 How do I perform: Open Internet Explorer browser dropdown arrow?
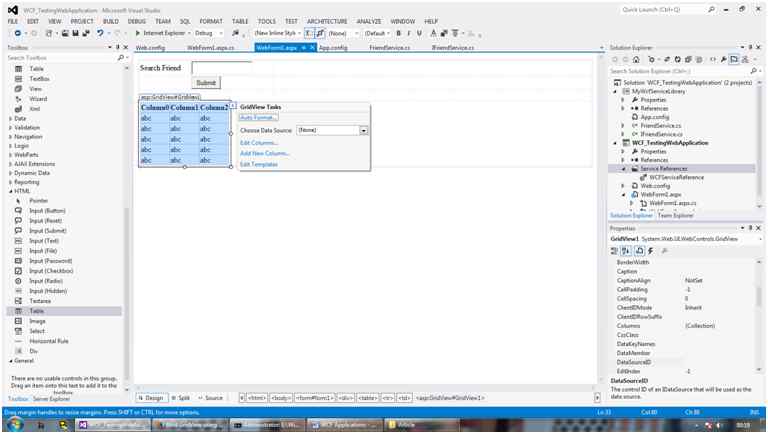(189, 33)
